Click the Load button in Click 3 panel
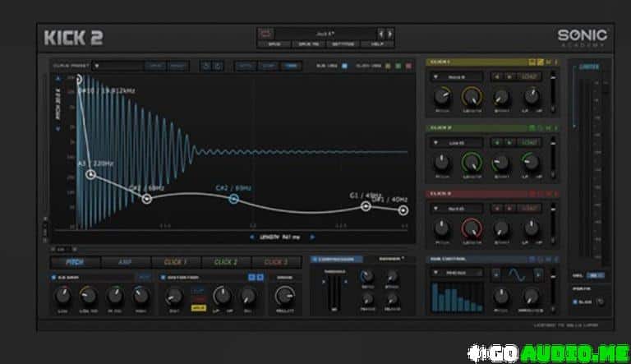Screen dimensions: 631x364 (x=529, y=209)
